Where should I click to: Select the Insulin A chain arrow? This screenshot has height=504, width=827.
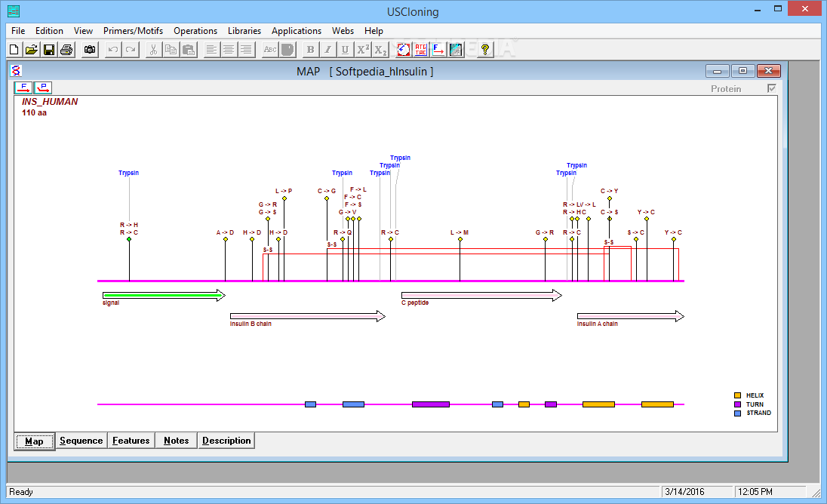[x=630, y=316]
